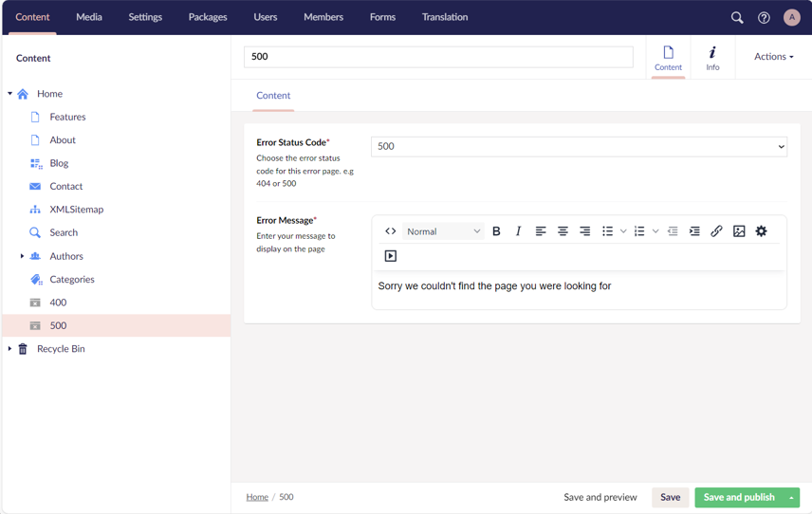812x514 pixels.
Task: Open the Info tab
Action: (x=712, y=58)
